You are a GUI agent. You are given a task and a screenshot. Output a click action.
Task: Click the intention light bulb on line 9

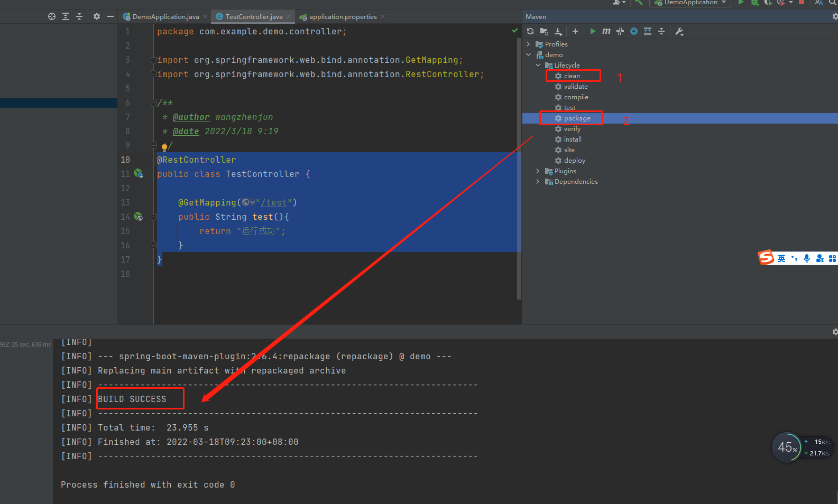click(x=164, y=146)
